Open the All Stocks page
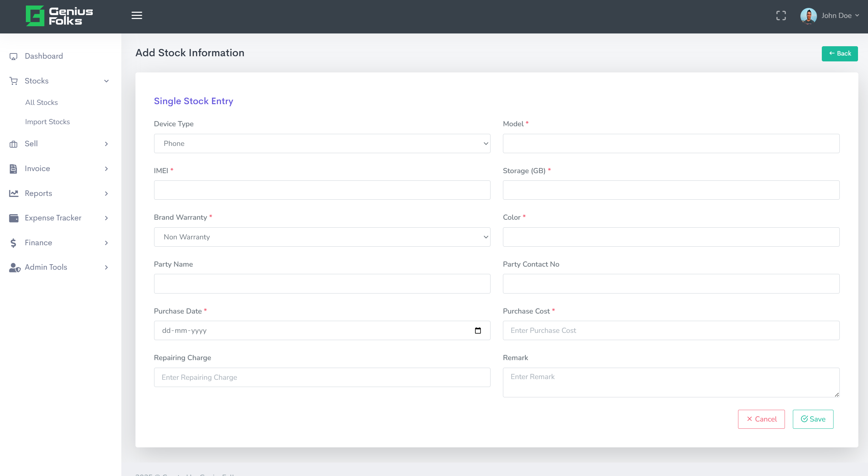Viewport: 868px width, 476px height. pyautogui.click(x=41, y=102)
